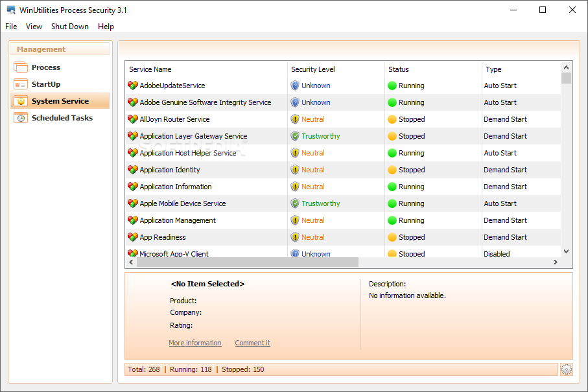Image resolution: width=588 pixels, height=392 pixels.
Task: Click the vertical scrollbar up arrow
Action: click(x=566, y=67)
